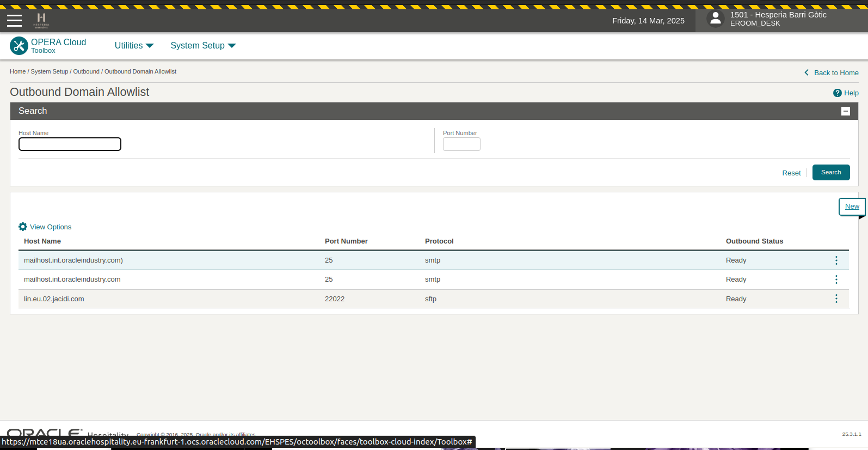The image size is (868, 450).
Task: Go to Home breadcrumb link
Action: point(17,71)
